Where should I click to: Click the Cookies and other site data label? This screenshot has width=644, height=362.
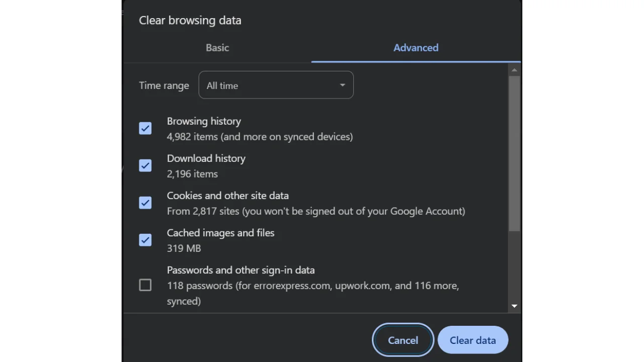click(227, 196)
